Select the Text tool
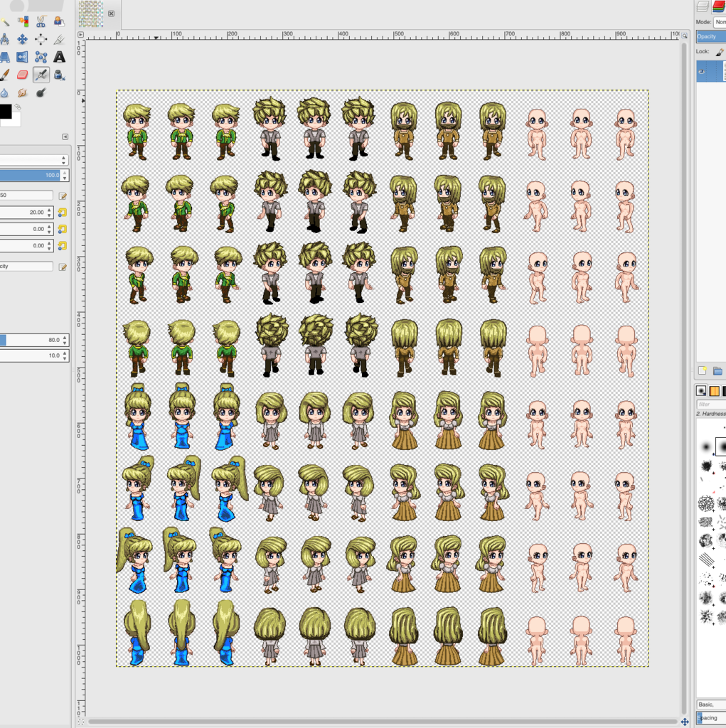 point(60,58)
